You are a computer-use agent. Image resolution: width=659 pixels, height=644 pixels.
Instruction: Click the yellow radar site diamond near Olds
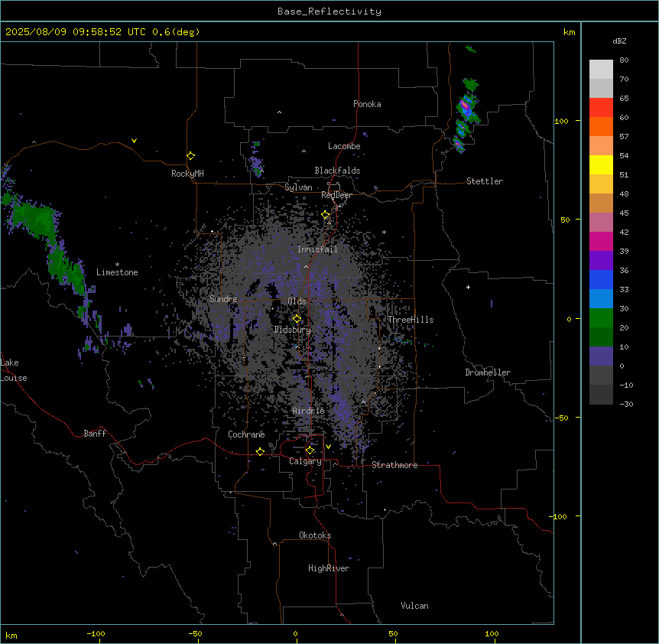pyautogui.click(x=297, y=319)
